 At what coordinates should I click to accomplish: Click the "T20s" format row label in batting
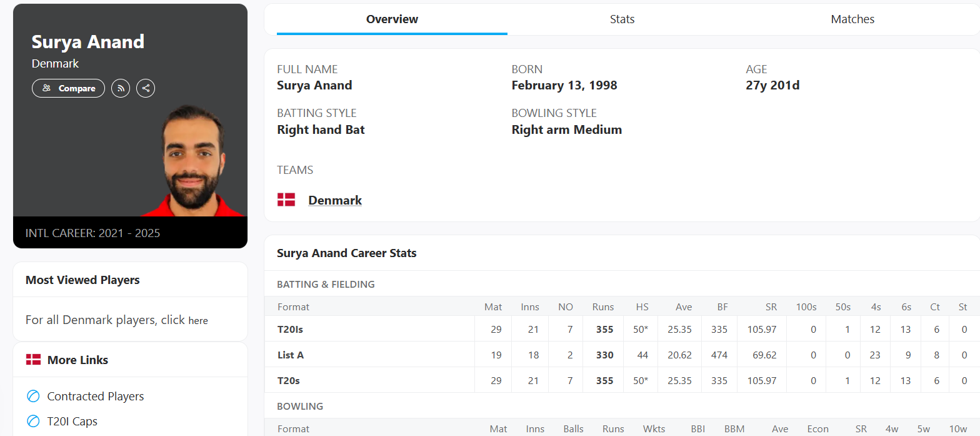pos(289,380)
